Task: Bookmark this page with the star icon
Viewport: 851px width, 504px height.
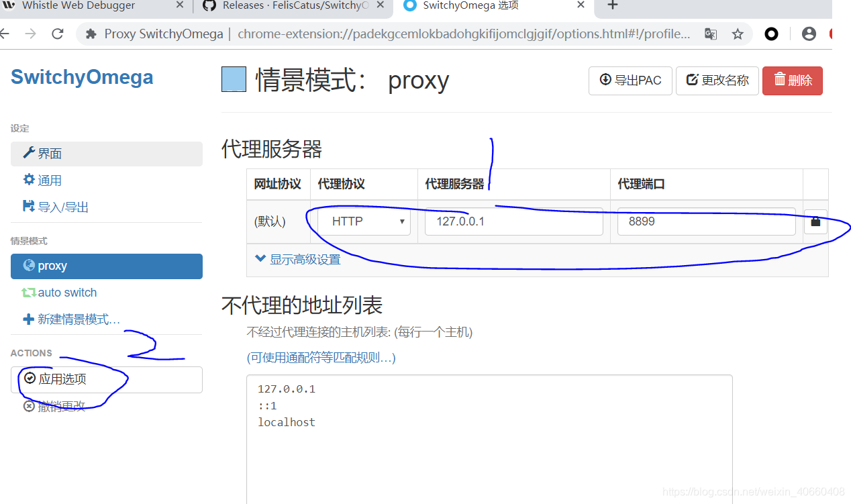Action: (738, 34)
